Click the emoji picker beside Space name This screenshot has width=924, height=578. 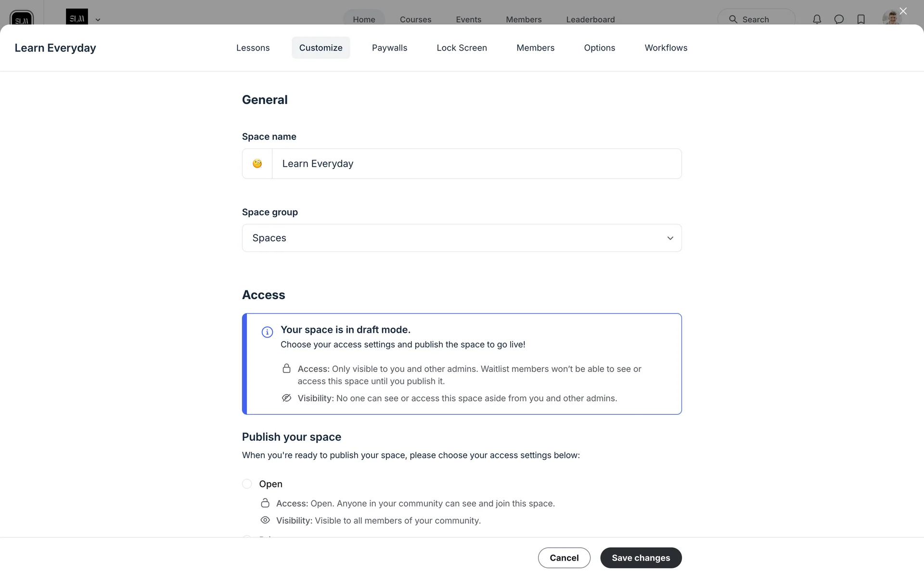(x=257, y=164)
